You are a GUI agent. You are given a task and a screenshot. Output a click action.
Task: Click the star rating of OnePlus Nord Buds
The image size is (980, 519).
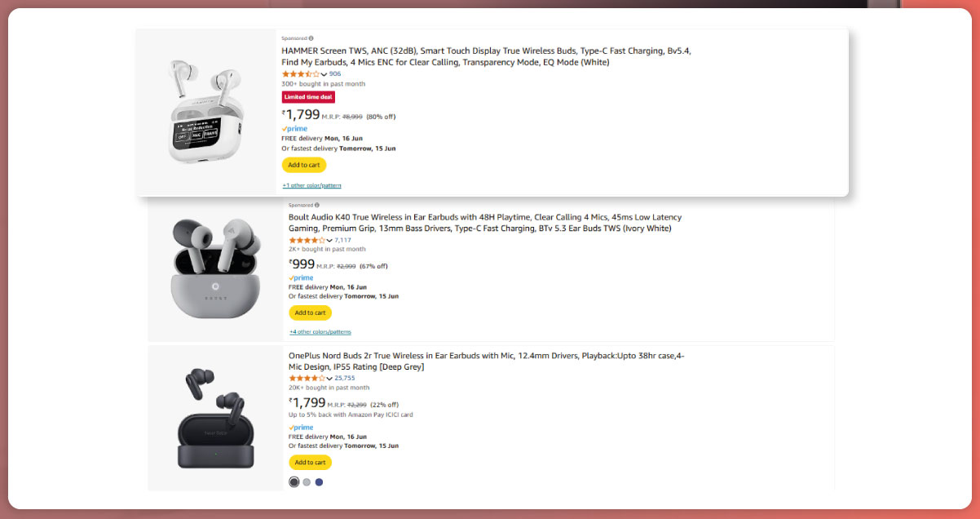tap(307, 378)
